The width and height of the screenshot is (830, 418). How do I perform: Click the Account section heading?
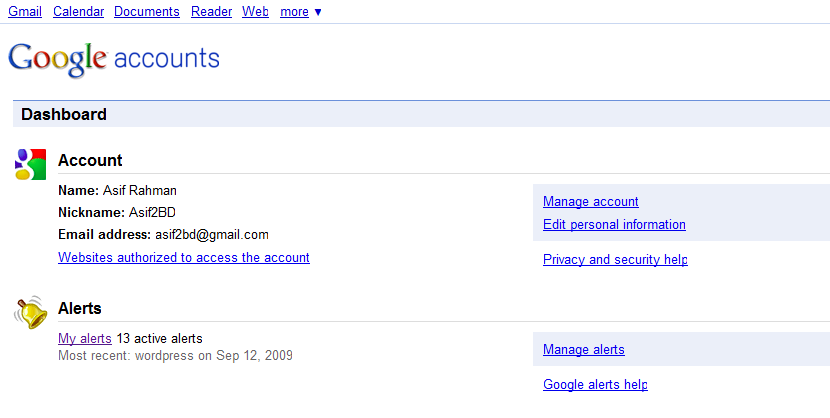(x=90, y=160)
